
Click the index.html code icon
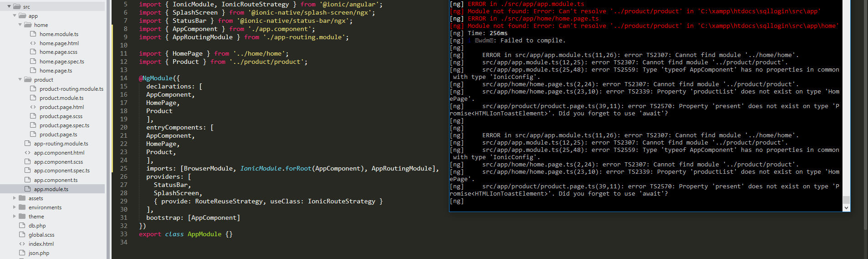pyautogui.click(x=22, y=243)
